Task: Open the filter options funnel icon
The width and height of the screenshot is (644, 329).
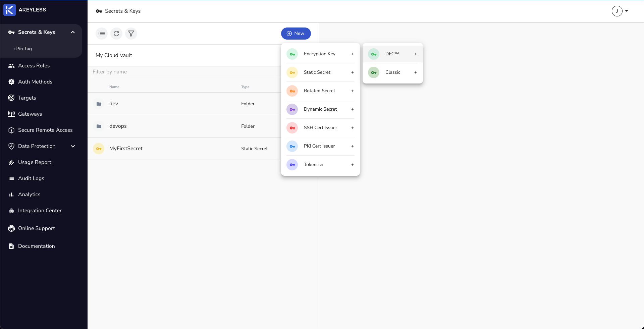Action: pos(131,34)
